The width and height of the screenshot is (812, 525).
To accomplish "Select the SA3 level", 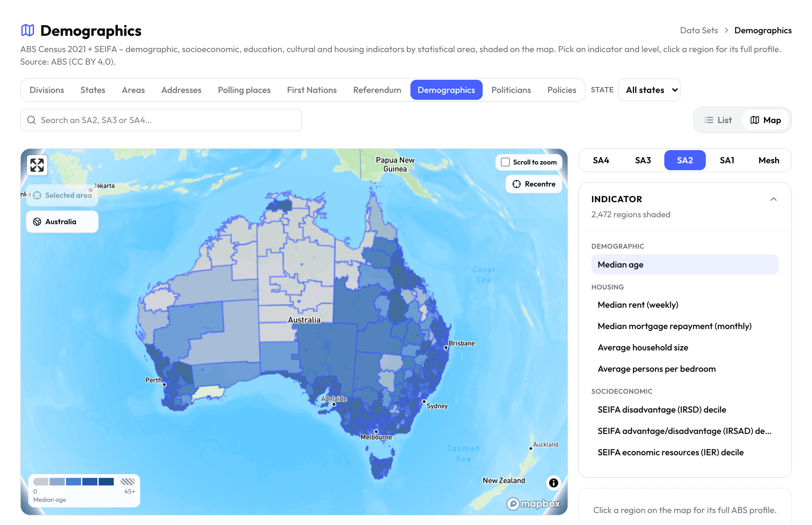I will (643, 160).
